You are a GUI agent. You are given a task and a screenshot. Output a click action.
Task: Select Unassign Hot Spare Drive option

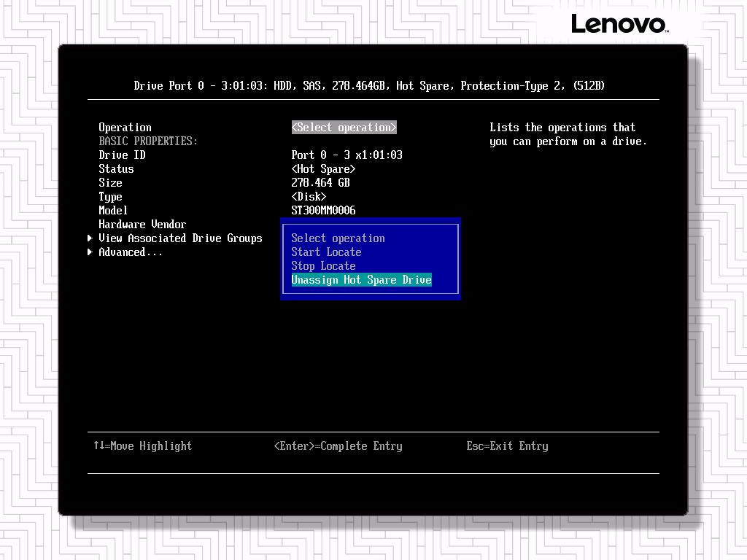point(361,280)
